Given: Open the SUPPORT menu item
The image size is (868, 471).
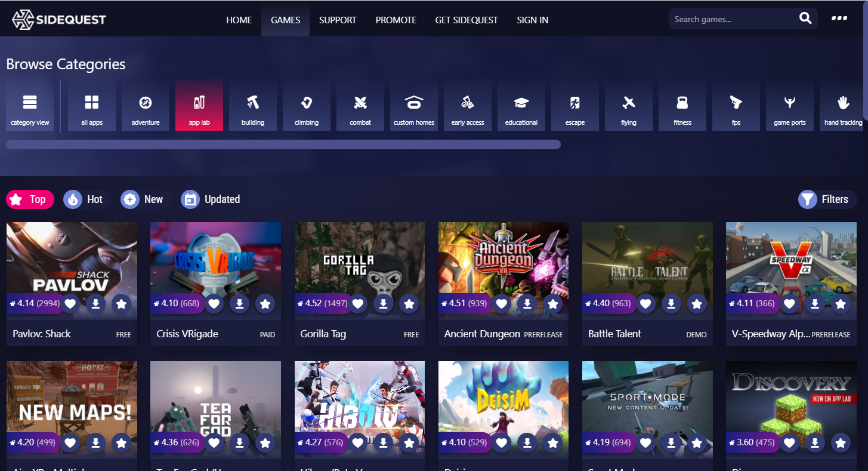Looking at the screenshot, I should [338, 20].
